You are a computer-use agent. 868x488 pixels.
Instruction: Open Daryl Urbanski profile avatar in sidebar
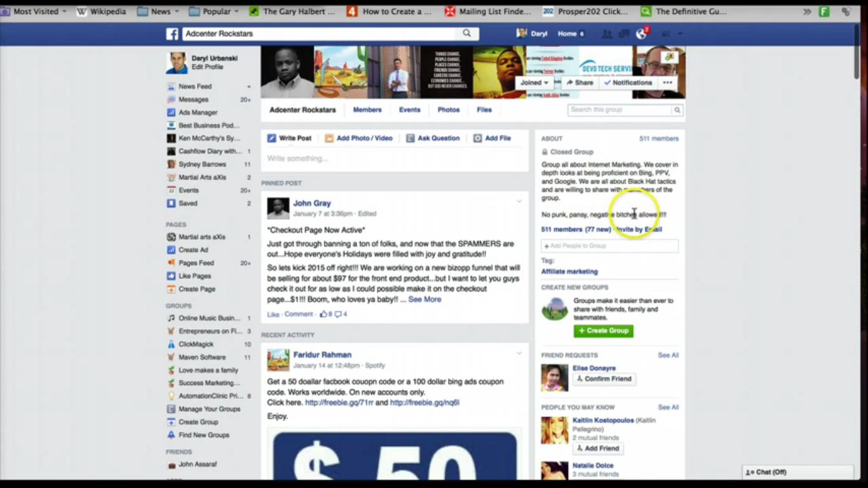click(177, 62)
